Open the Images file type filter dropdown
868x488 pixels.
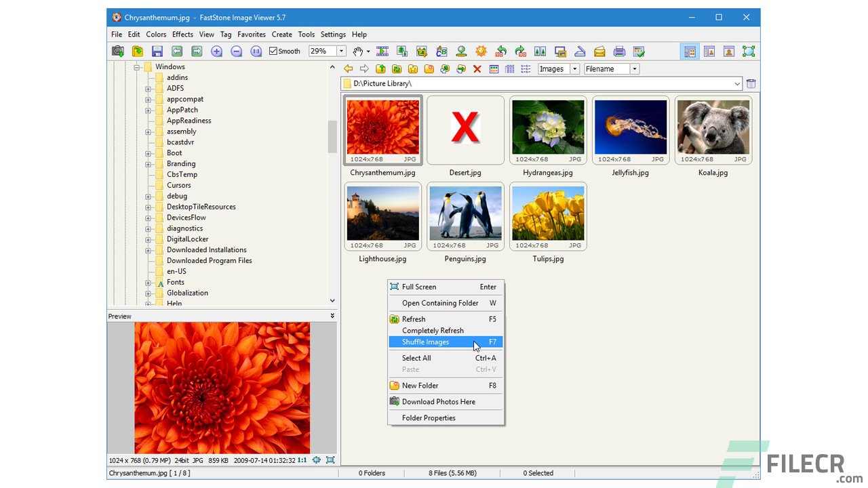pyautogui.click(x=574, y=69)
